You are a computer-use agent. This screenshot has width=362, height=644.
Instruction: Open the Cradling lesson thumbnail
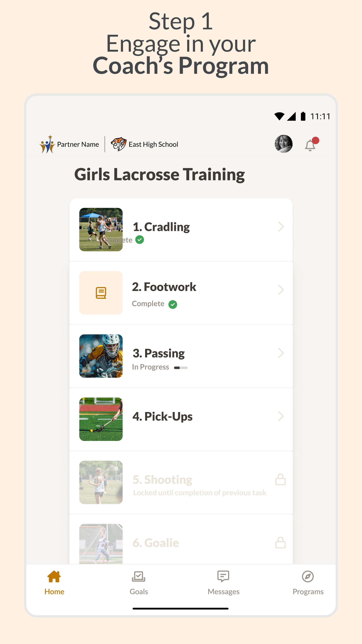[x=101, y=229]
